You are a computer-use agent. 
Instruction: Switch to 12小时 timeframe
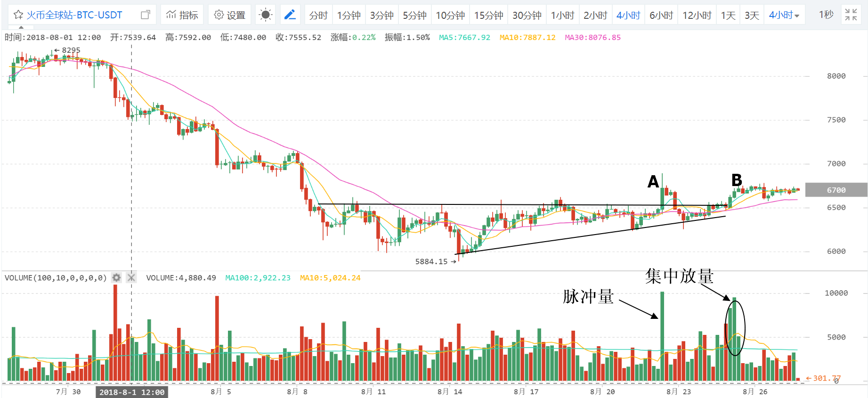click(x=697, y=15)
